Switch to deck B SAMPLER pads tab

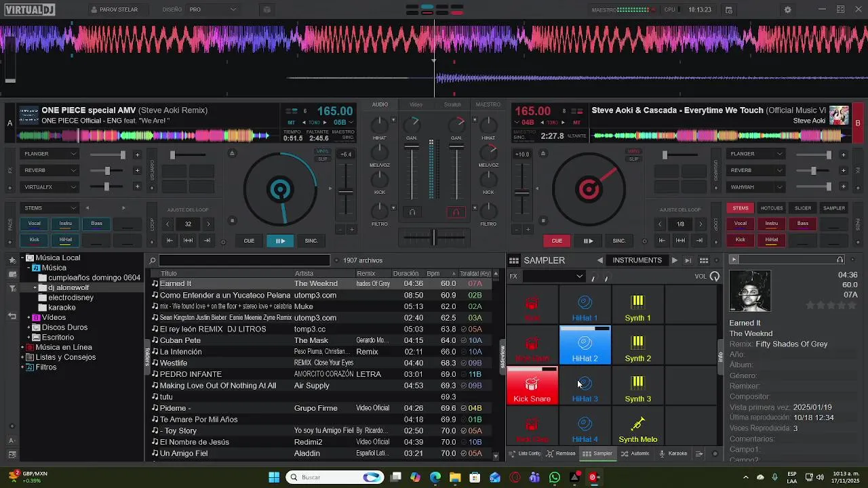(x=834, y=208)
